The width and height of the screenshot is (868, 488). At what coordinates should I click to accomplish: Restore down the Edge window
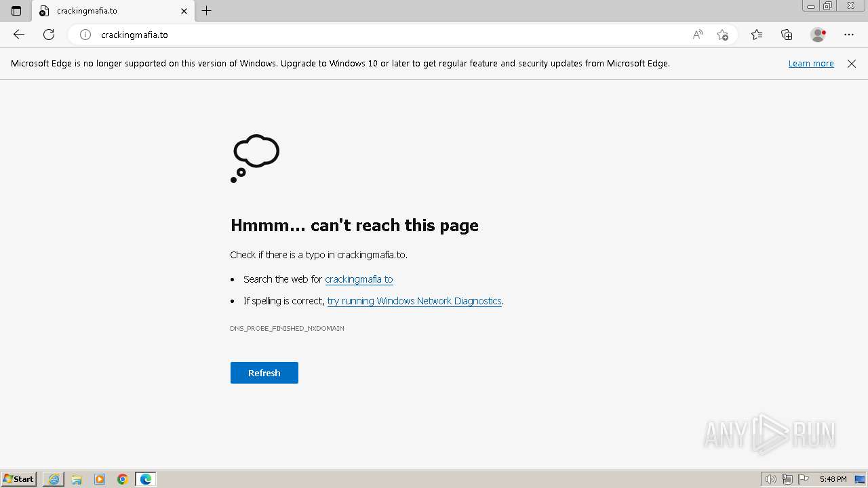click(828, 6)
